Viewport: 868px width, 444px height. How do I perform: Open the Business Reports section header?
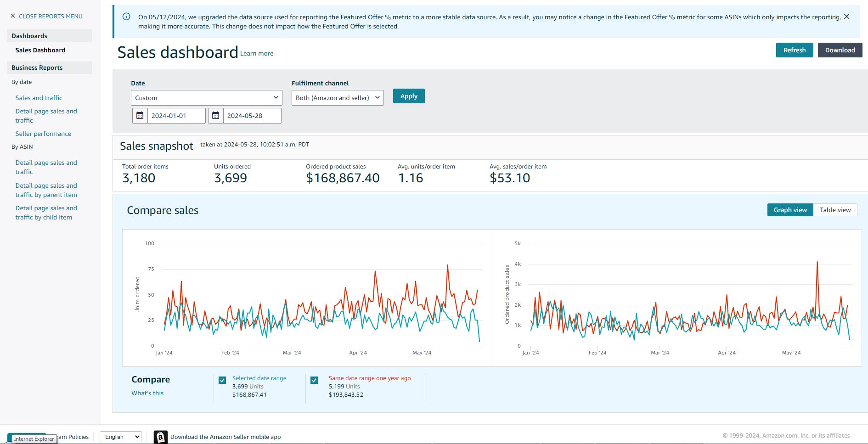point(49,67)
